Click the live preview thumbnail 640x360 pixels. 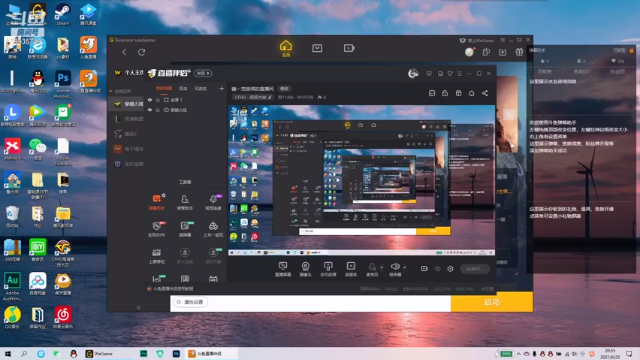tap(362, 180)
